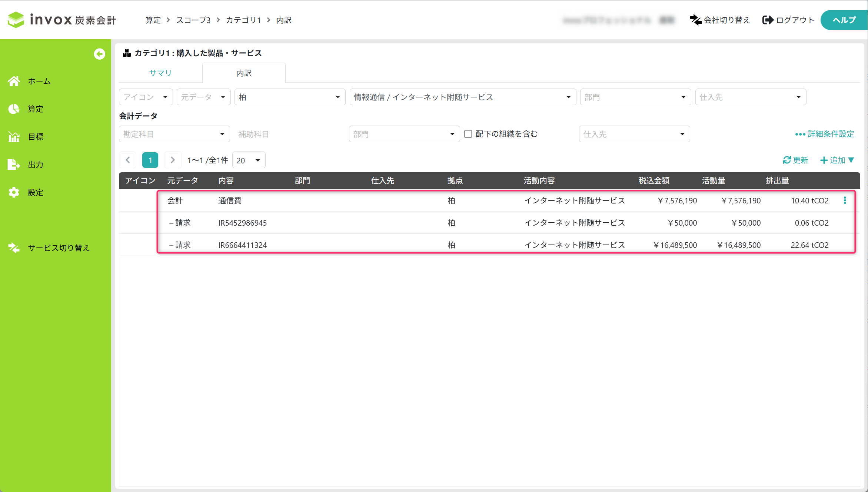The image size is (868, 492).
Task: Click the 出力 export icon in sidebar
Action: tap(14, 164)
